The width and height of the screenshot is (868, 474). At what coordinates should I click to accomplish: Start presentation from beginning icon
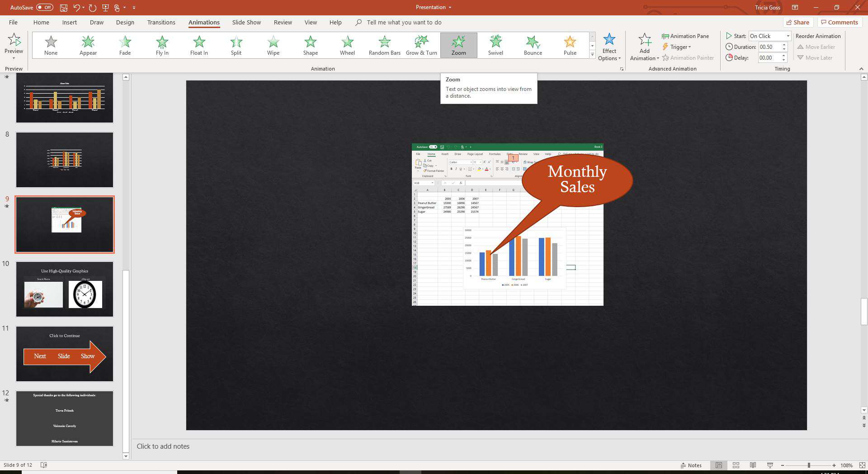tap(105, 8)
